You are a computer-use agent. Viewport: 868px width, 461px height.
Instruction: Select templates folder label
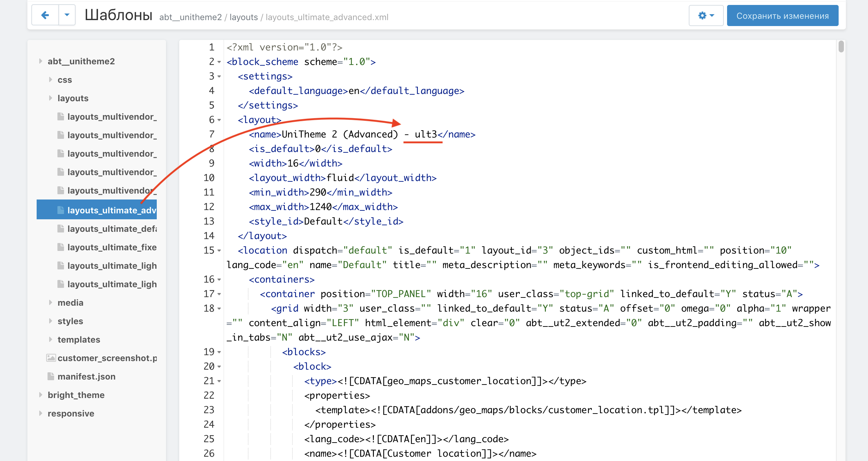tap(79, 339)
